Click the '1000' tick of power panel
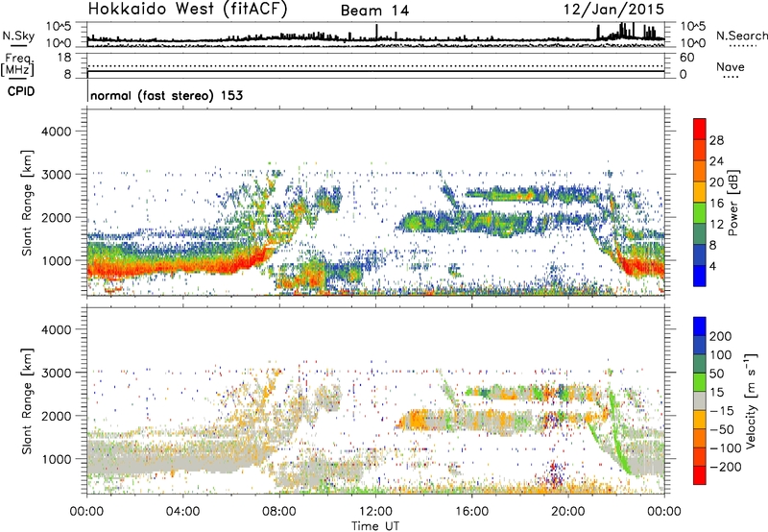Viewport: 768px width, 532px height. click(57, 260)
